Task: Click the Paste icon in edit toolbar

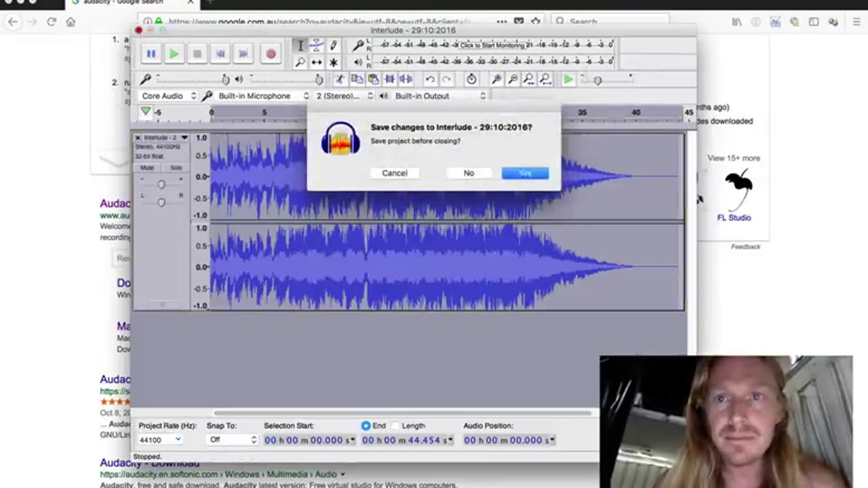Action: point(372,79)
